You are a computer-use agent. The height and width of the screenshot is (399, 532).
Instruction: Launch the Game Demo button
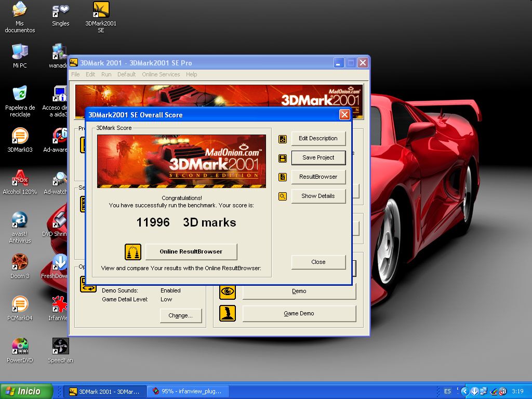tap(299, 314)
